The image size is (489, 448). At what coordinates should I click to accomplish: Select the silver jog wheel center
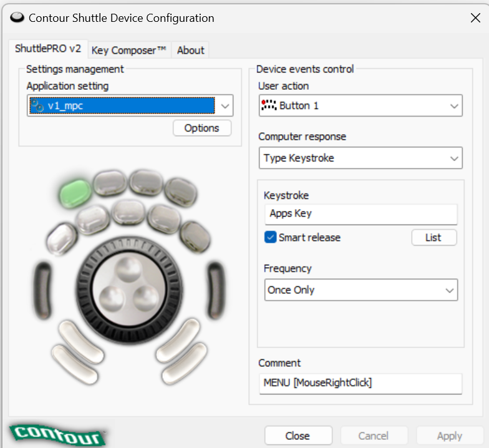(x=130, y=290)
